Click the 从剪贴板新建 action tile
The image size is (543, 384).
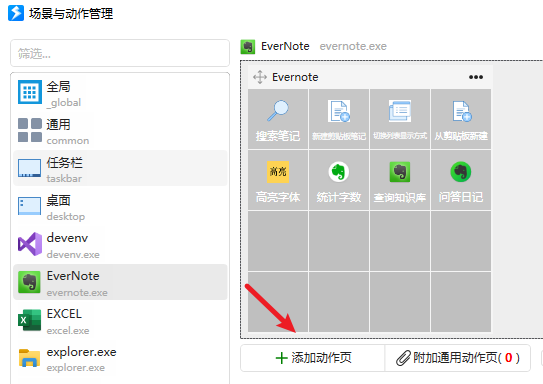pyautogui.click(x=461, y=119)
